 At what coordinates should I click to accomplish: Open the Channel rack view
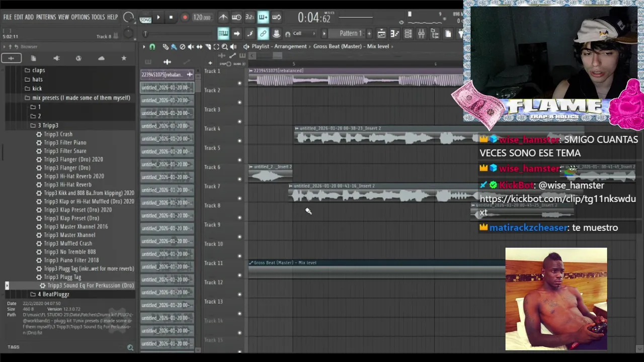click(408, 34)
